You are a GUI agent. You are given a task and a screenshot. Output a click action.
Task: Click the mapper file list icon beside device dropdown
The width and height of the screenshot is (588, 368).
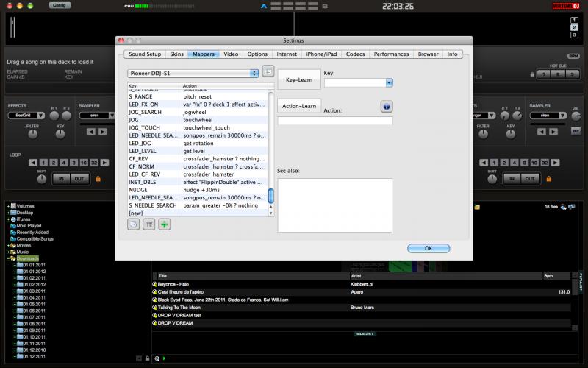[268, 72]
